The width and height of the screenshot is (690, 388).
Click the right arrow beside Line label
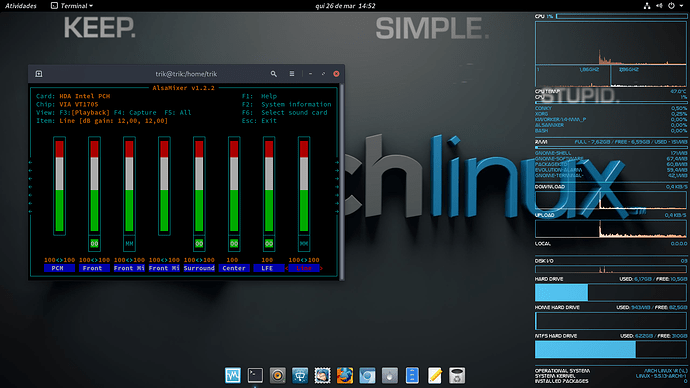point(321,268)
